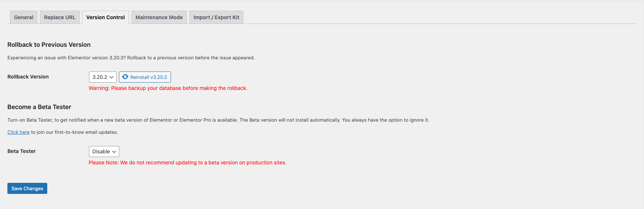
Task: Go to the Maintenance Mode tab
Action: pos(159,17)
